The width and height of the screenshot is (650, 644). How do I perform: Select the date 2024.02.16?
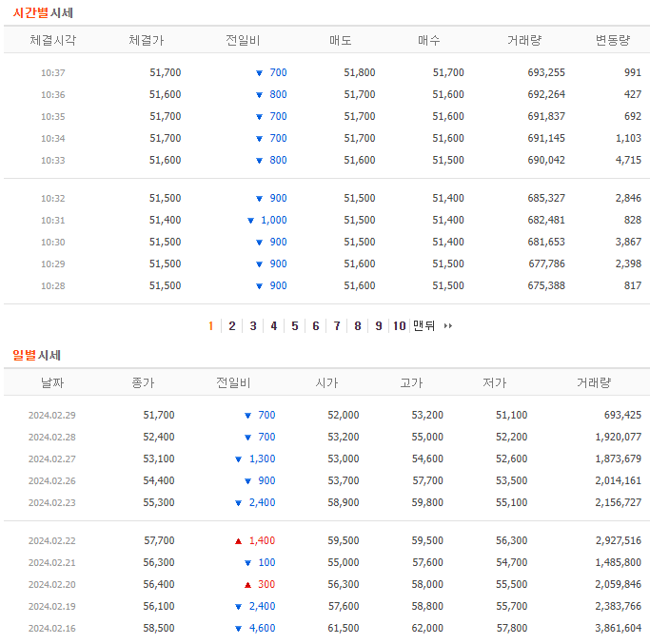coord(51,629)
